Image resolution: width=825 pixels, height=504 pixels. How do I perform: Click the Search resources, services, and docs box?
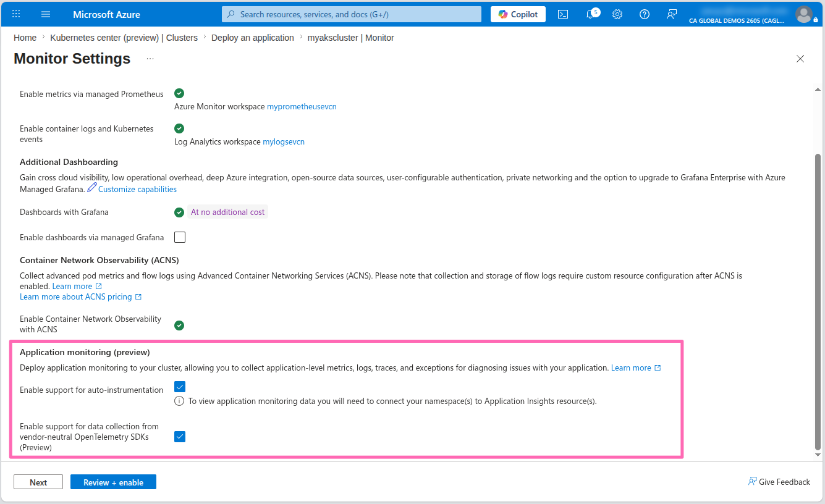(352, 14)
